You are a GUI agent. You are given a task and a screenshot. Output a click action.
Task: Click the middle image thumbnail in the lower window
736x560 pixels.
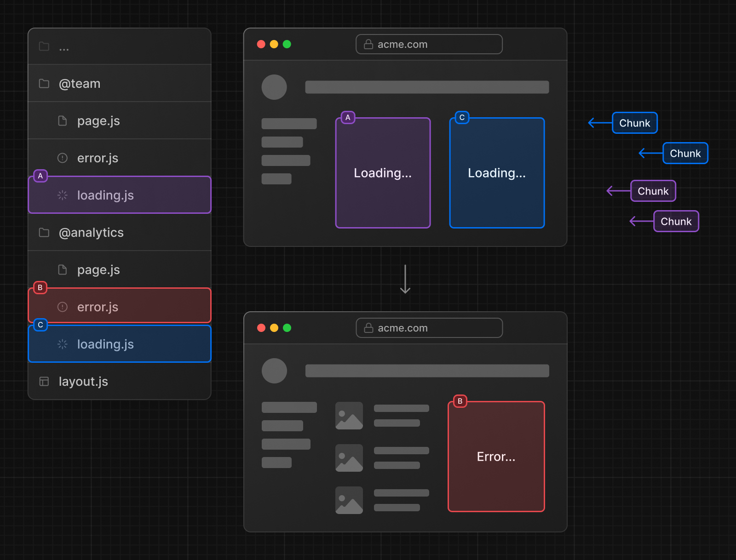(x=348, y=458)
